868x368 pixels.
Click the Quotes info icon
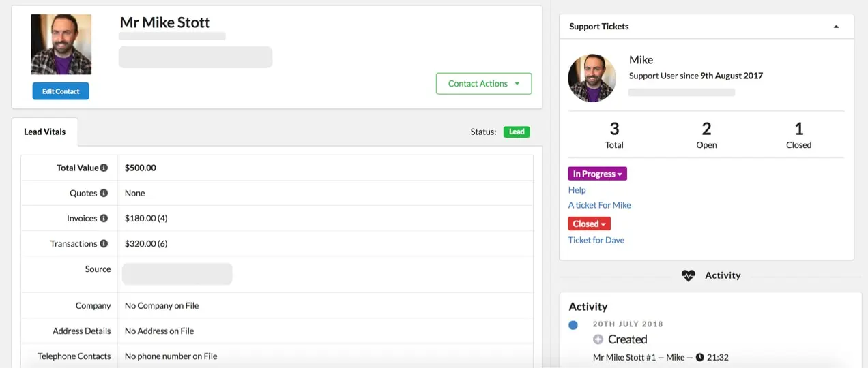pos(104,193)
